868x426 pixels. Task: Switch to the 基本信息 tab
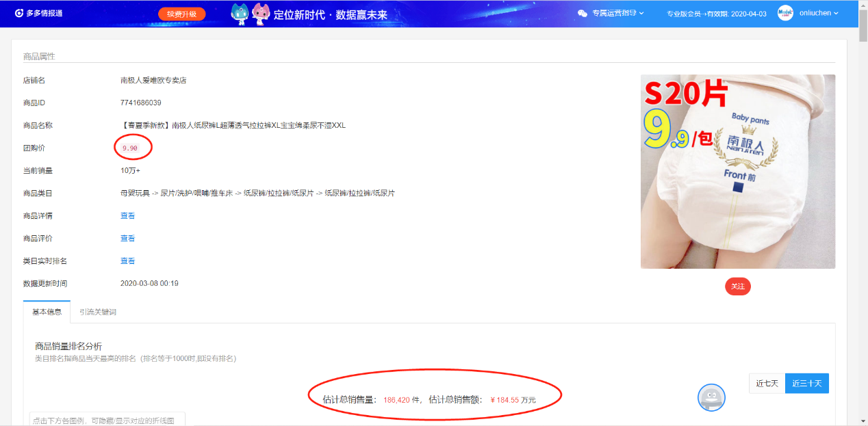[x=47, y=312]
